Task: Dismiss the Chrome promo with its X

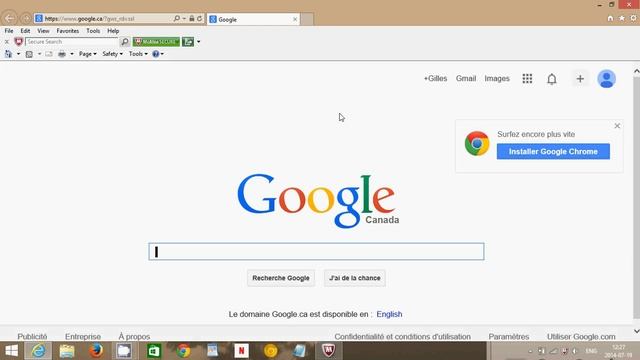Action: coord(617,126)
